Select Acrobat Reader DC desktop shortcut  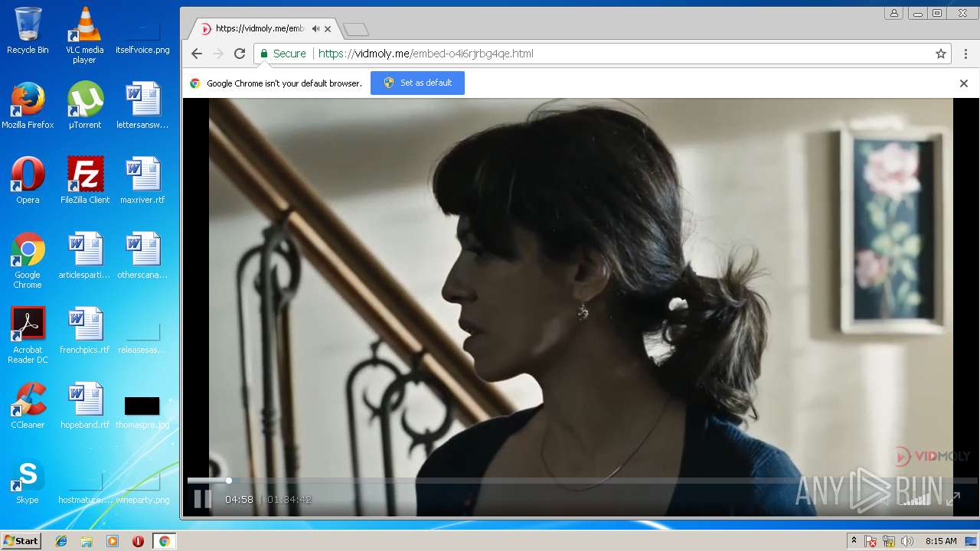click(x=28, y=335)
